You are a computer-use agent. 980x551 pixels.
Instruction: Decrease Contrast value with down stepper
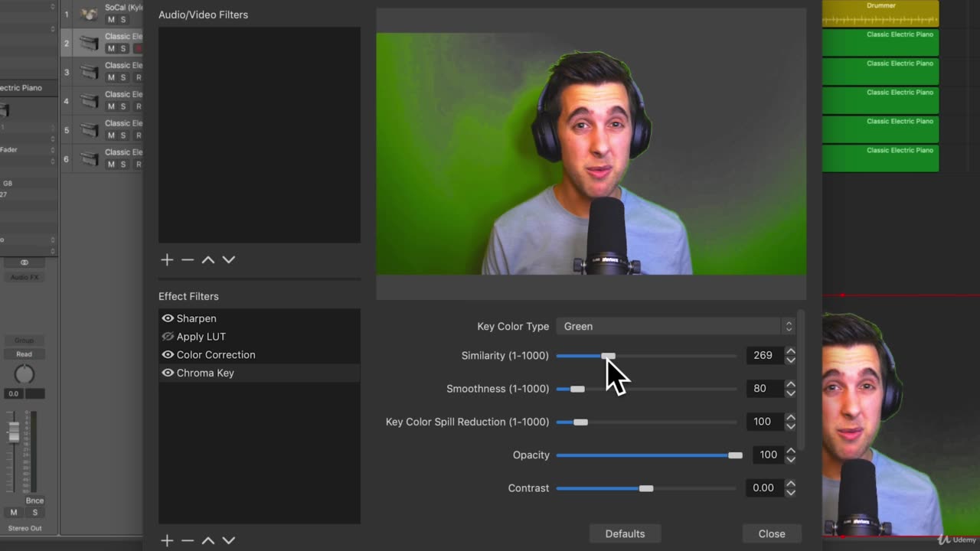(x=790, y=492)
